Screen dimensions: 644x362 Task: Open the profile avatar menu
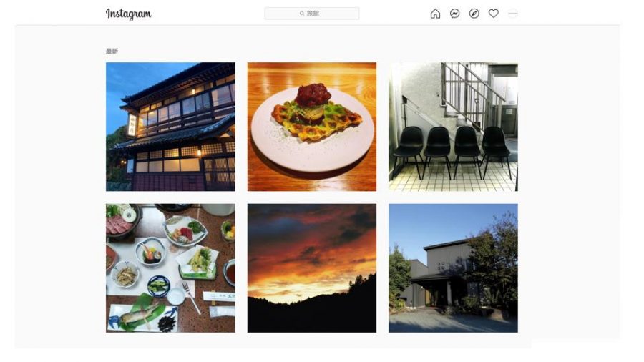tap(512, 14)
